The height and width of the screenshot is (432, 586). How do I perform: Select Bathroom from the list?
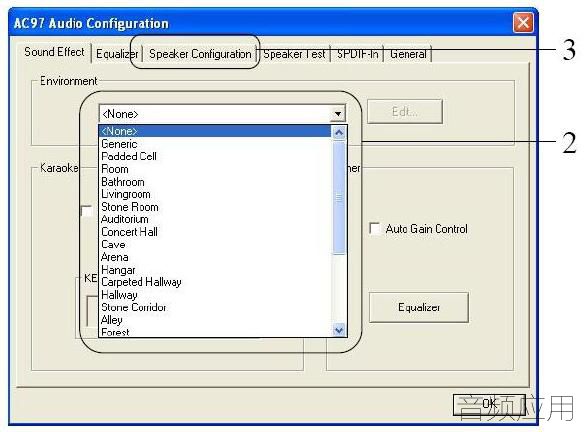(215, 182)
